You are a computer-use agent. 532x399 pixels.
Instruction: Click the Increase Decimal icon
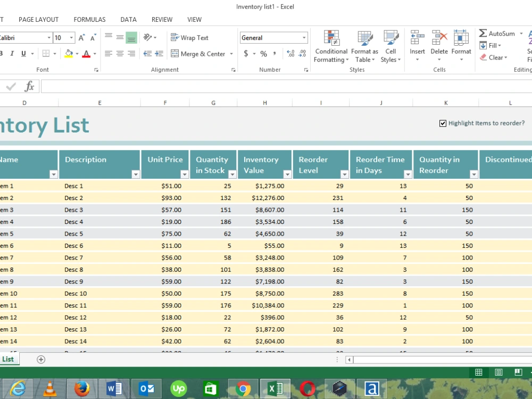coord(290,54)
